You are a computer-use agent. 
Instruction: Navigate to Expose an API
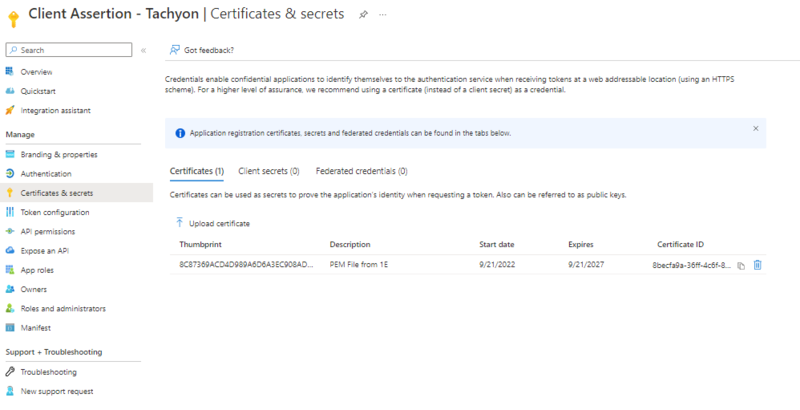44,250
